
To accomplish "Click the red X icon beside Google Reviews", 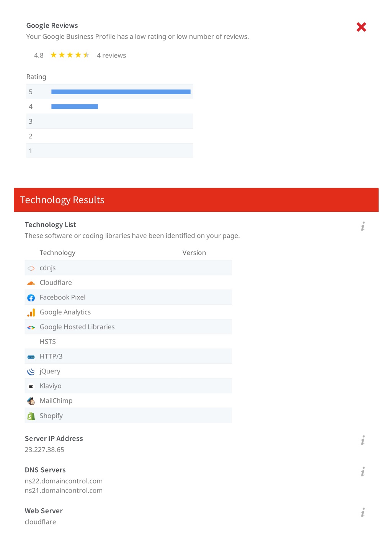I will coord(361,27).
